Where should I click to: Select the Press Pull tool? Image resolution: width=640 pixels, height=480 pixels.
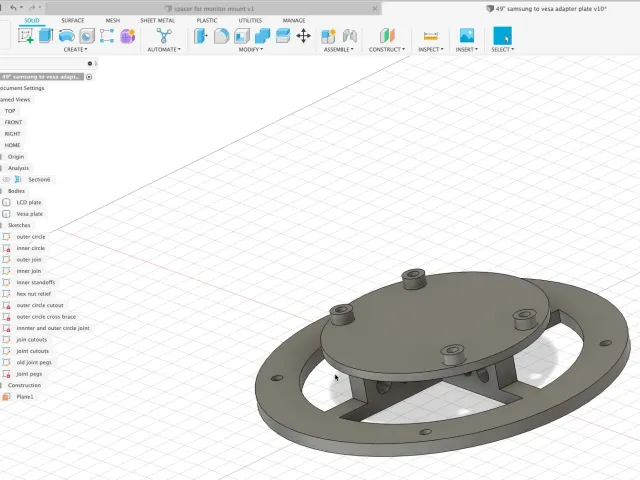200,36
